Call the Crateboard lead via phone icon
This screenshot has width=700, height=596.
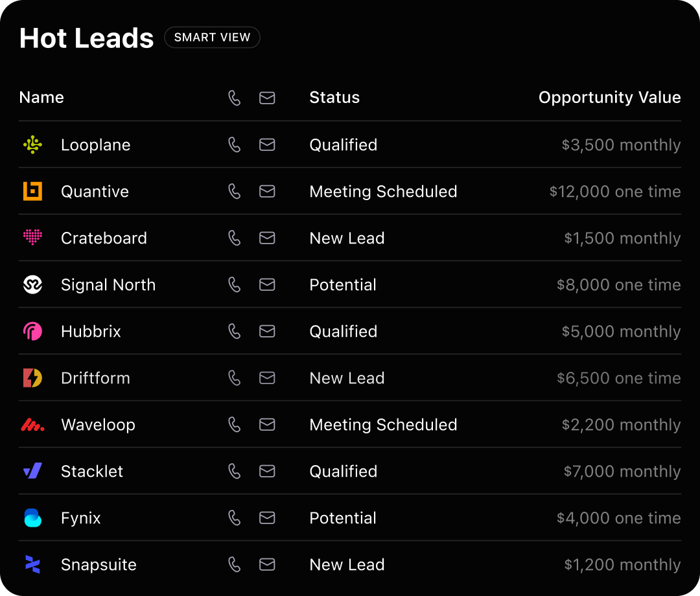(x=235, y=238)
